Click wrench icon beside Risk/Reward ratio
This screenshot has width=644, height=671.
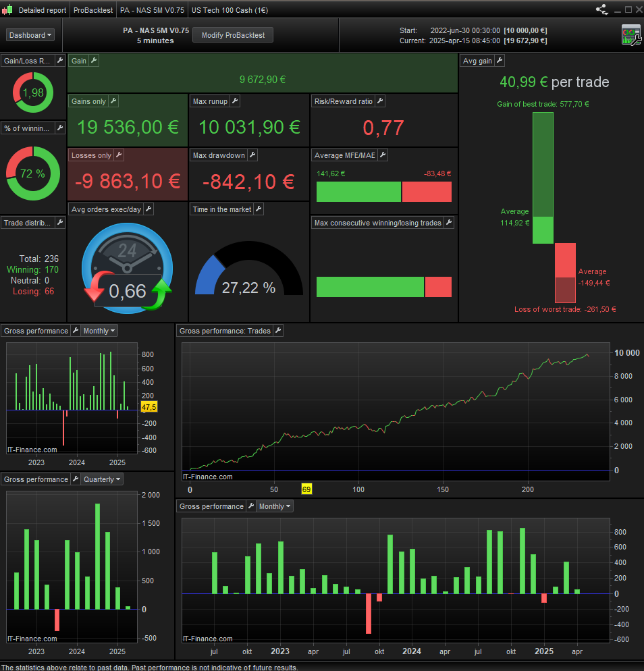[380, 101]
